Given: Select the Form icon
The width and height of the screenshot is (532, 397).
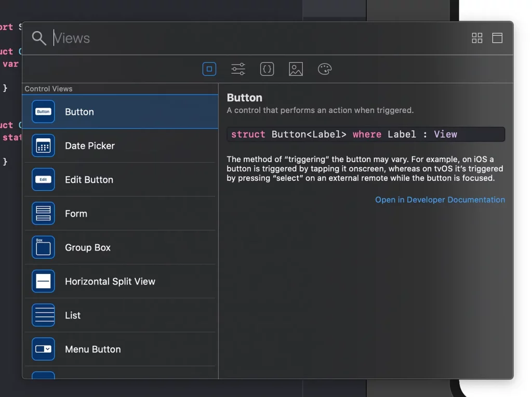Looking at the screenshot, I should (43, 214).
